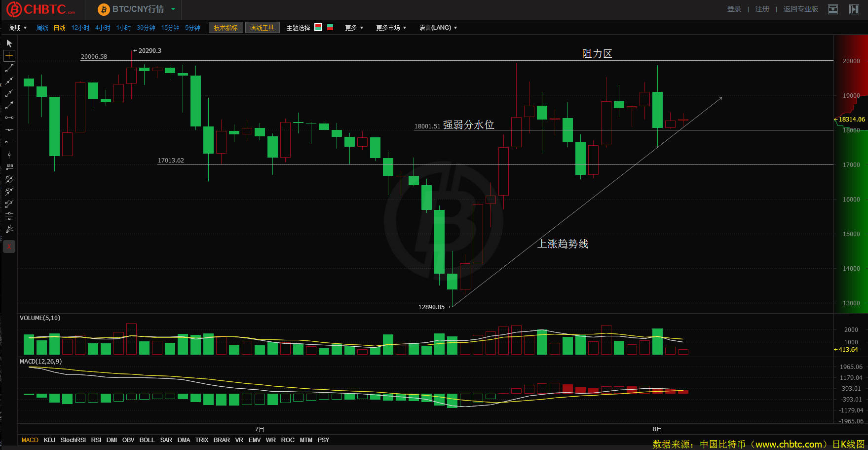Select the arrow cursor tool
Image resolution: width=868 pixels, height=450 pixels.
[x=9, y=43]
